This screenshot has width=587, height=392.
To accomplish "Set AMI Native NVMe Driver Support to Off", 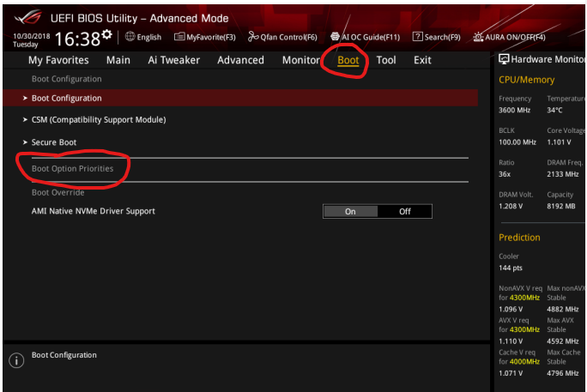I will coord(405,211).
